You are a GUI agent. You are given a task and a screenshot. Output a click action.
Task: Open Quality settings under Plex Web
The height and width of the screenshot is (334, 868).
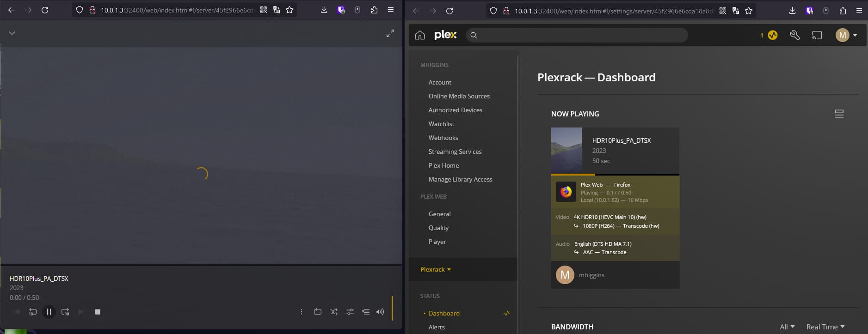coord(438,228)
